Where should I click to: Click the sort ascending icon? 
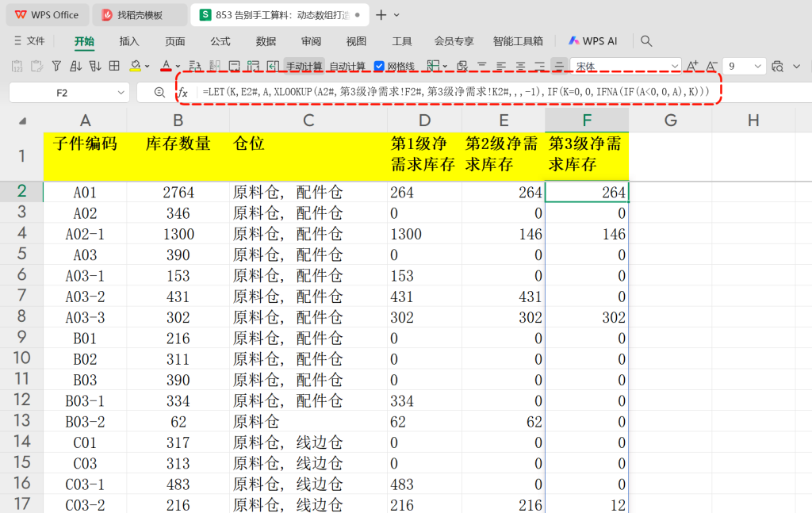tap(75, 66)
